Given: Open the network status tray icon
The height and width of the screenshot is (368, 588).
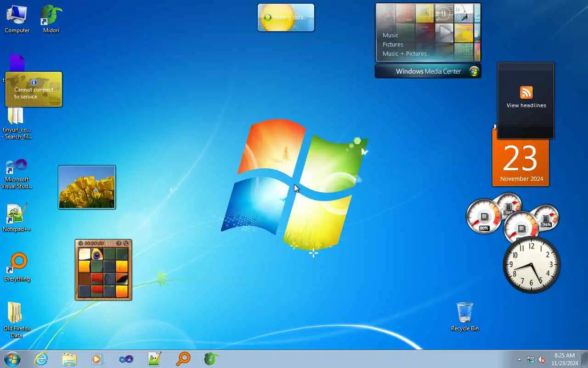Looking at the screenshot, I should (531, 360).
